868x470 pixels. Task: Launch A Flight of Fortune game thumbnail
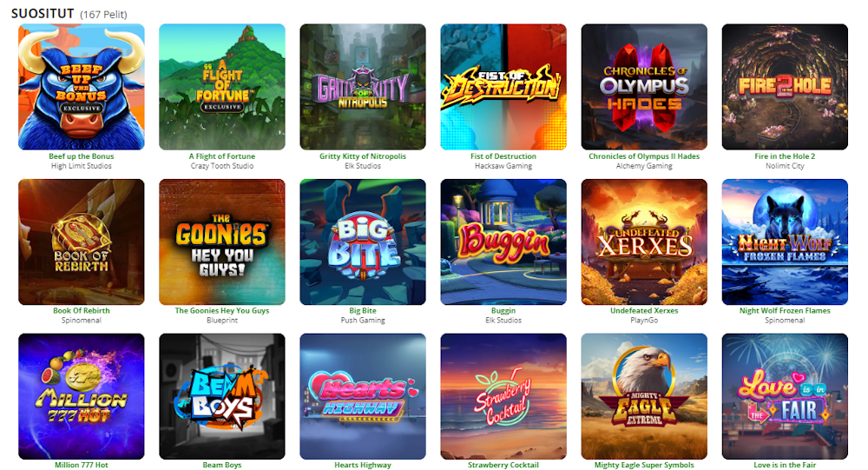[222, 87]
